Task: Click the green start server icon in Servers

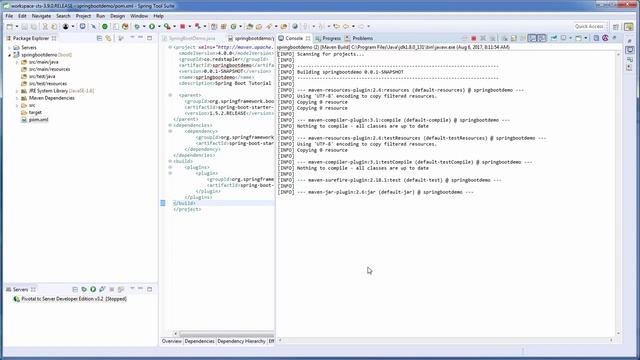Action: coord(93,289)
